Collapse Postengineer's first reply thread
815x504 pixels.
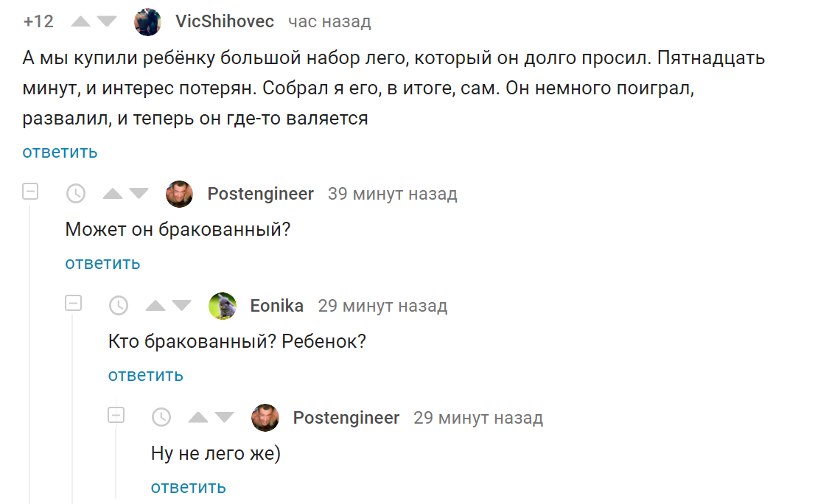tap(30, 191)
